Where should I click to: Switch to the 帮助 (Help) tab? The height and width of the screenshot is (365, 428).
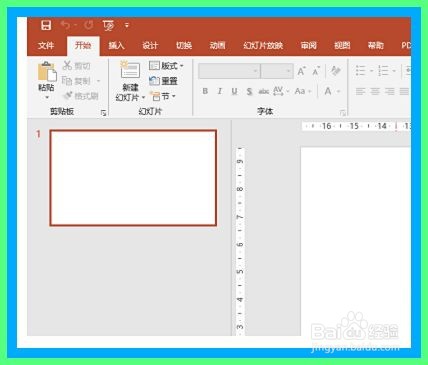(376, 45)
